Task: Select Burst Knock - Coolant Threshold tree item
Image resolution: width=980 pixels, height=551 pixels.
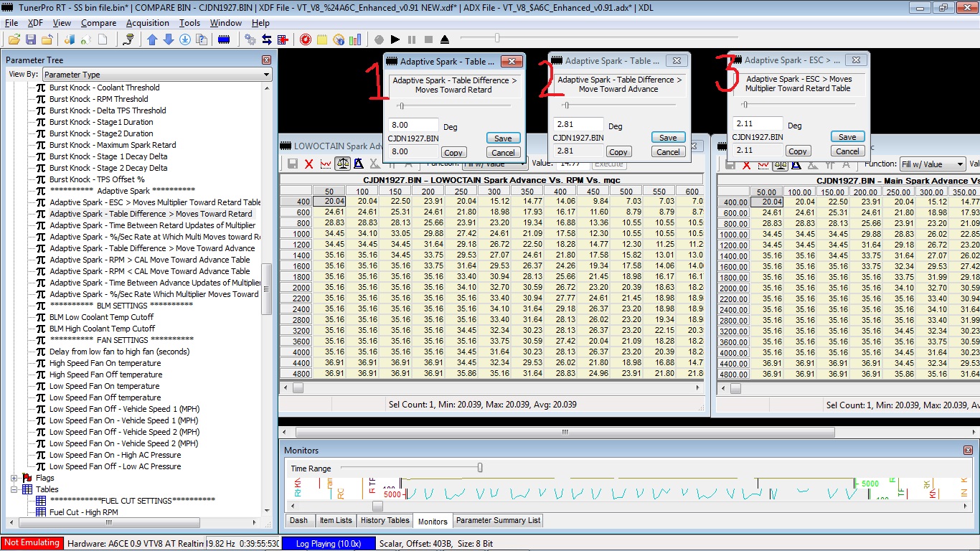Action: (104, 88)
